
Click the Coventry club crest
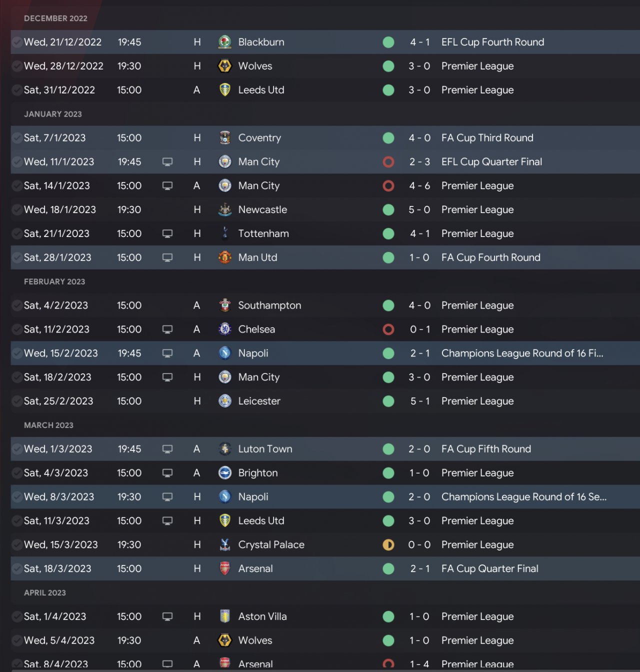[x=225, y=138]
